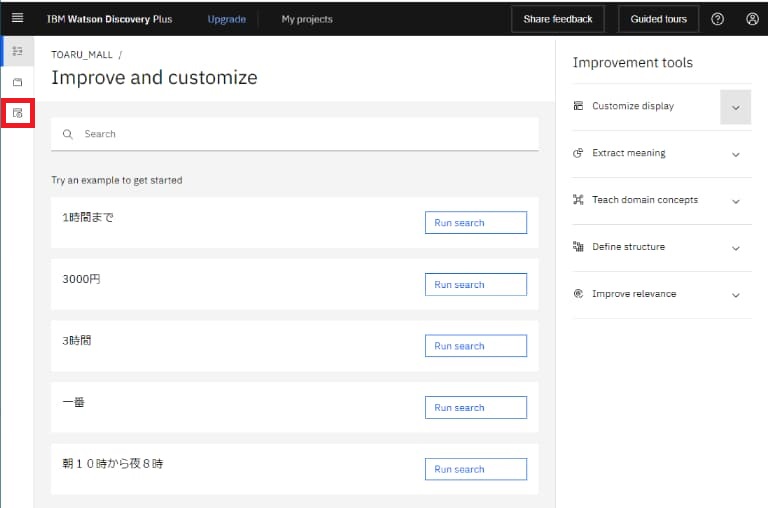Open the hamburger navigation menu

point(17,18)
